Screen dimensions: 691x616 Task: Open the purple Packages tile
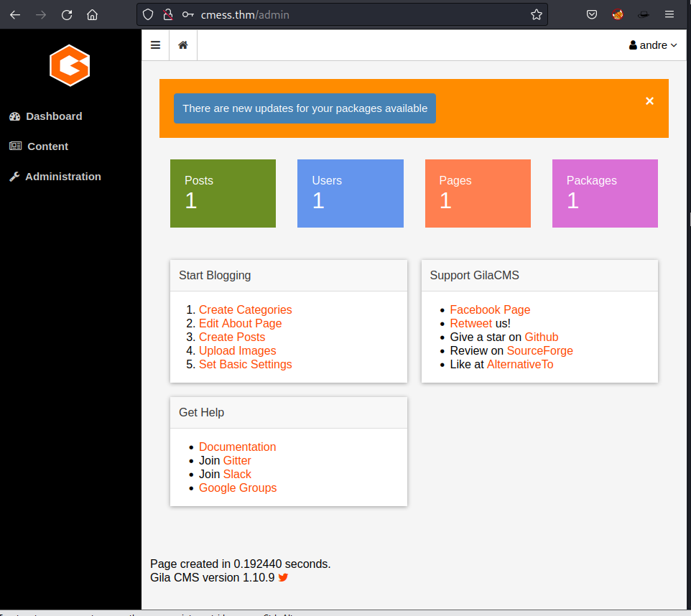coord(605,193)
